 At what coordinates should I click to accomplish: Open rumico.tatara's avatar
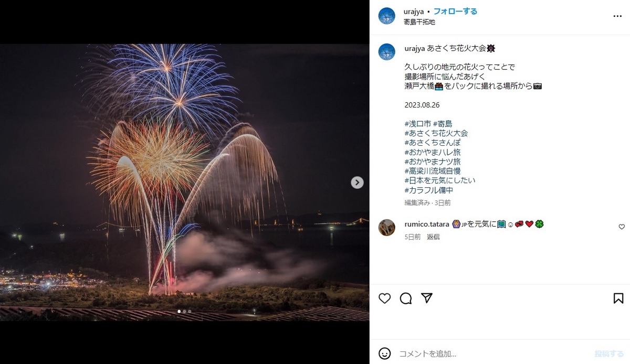387,228
